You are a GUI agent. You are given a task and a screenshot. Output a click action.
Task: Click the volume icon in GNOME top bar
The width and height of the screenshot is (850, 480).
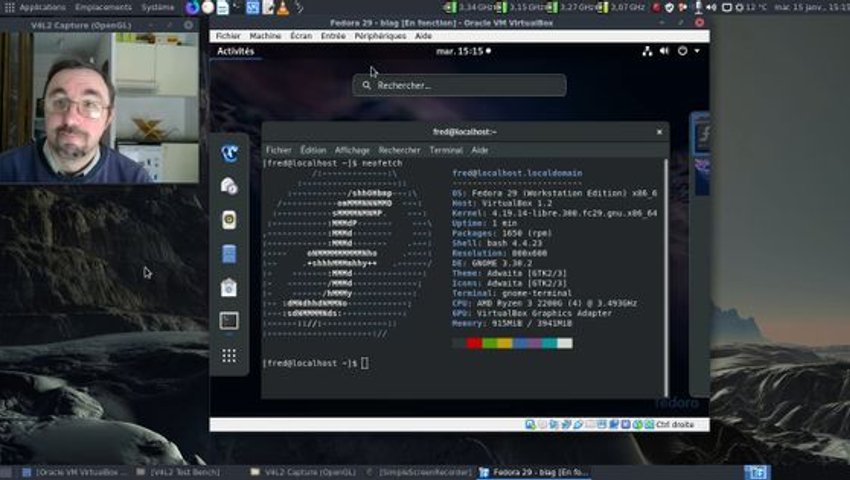[664, 51]
